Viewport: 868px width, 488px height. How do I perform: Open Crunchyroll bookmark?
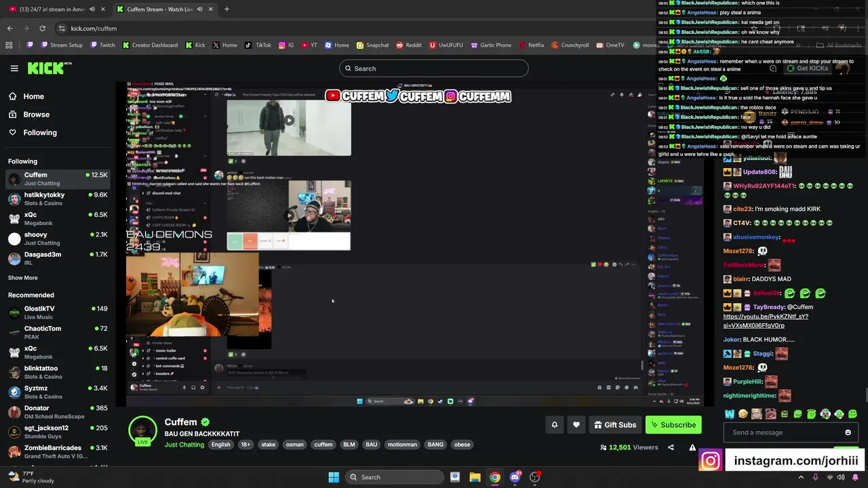point(570,45)
